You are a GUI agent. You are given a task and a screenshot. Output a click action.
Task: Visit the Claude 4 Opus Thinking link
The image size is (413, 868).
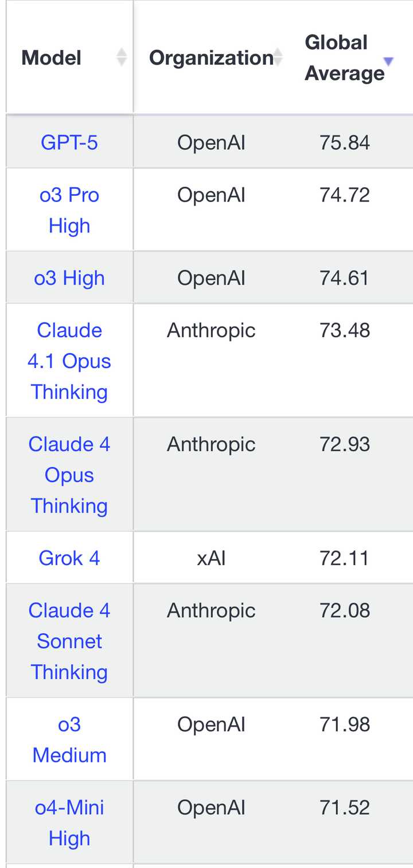[69, 475]
